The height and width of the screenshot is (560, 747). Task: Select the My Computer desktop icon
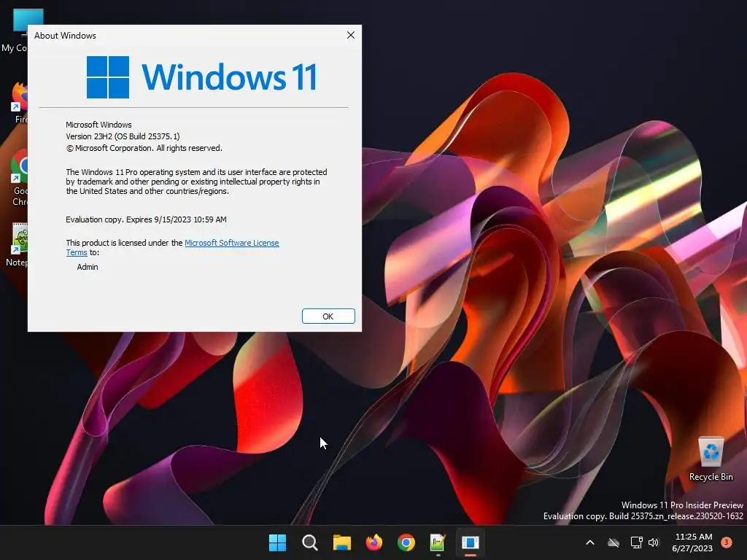point(15,30)
